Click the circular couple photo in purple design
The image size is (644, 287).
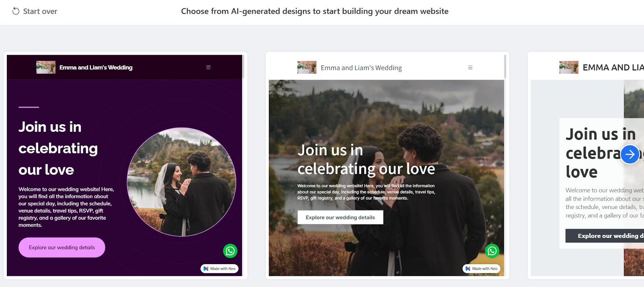pyautogui.click(x=182, y=182)
